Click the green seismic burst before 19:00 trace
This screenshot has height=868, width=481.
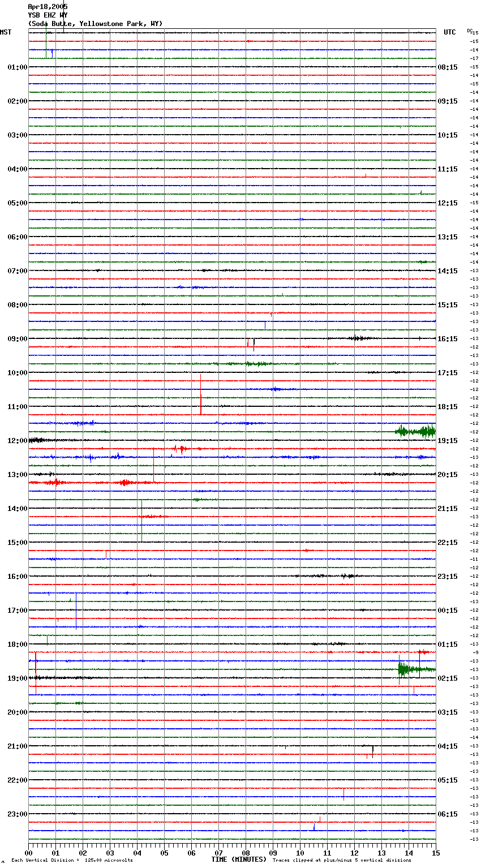[416, 669]
